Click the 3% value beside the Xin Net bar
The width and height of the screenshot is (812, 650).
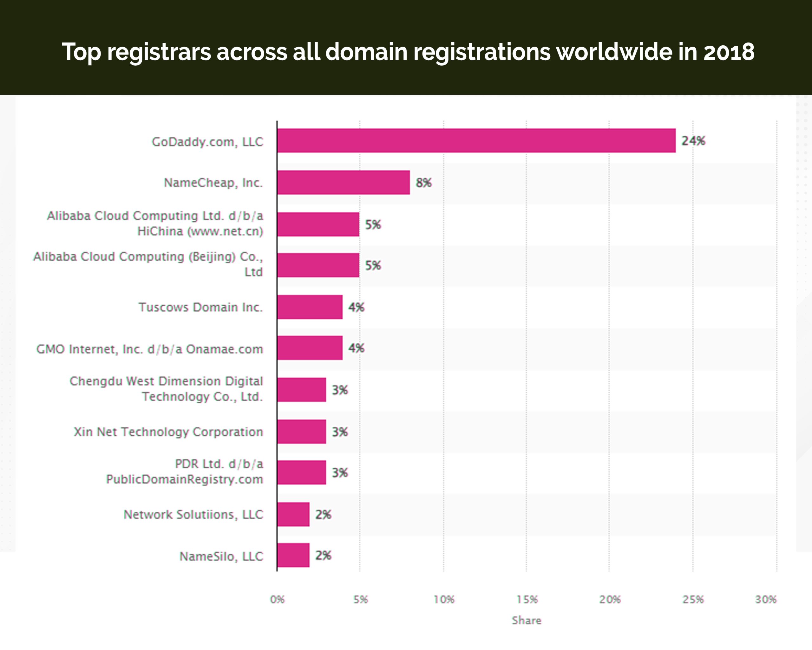pos(340,432)
